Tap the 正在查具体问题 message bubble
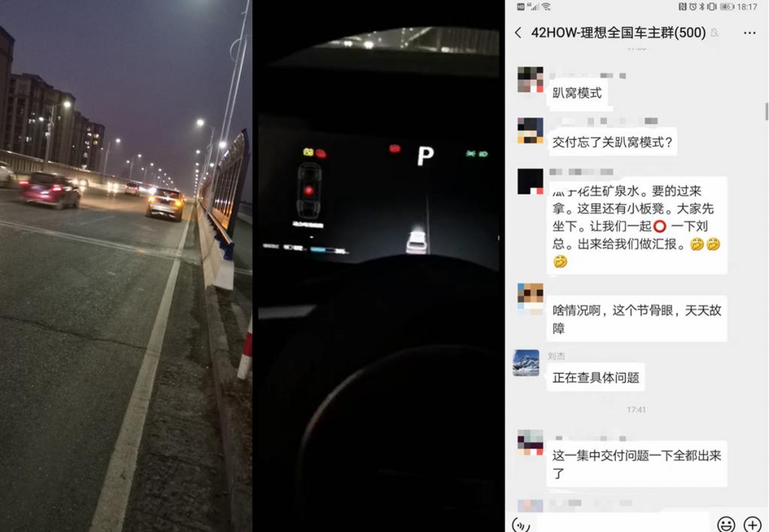 coord(596,377)
